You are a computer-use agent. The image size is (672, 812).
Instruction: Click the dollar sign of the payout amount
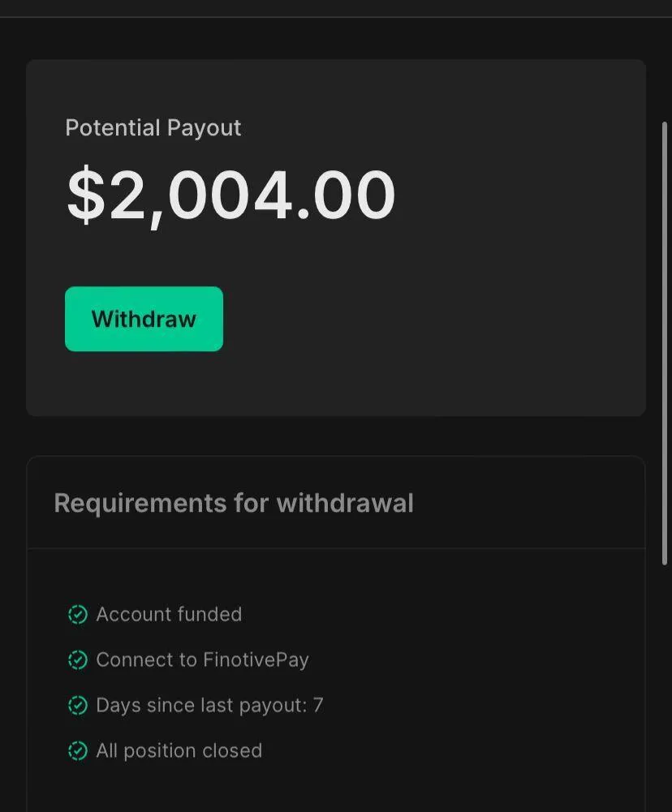click(x=86, y=195)
